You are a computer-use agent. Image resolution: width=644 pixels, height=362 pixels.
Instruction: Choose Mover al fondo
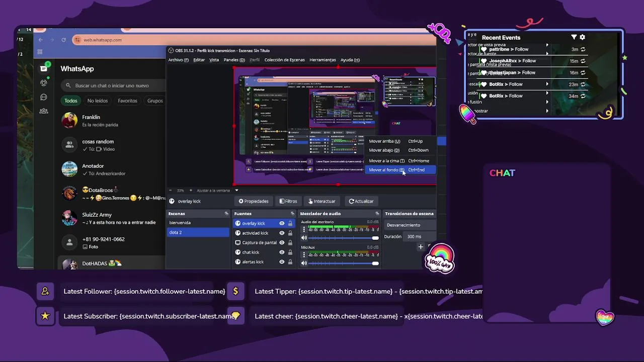tap(401, 170)
